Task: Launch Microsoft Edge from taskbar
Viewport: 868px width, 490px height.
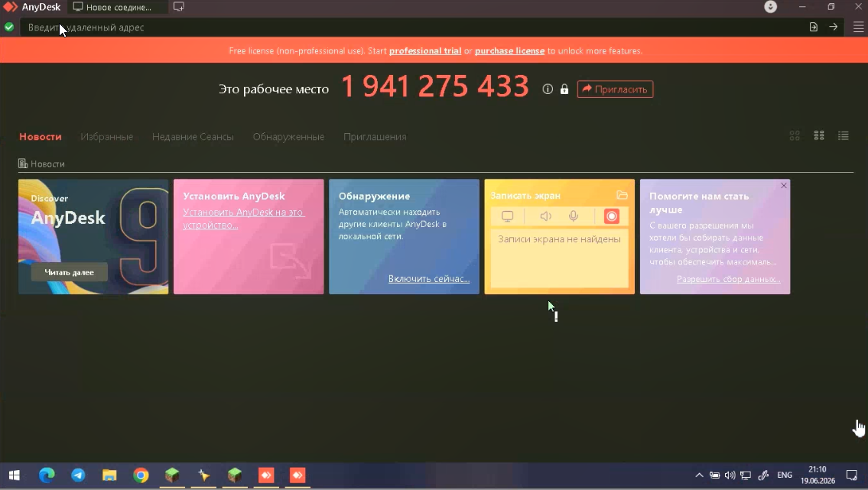Action: pos(47,475)
